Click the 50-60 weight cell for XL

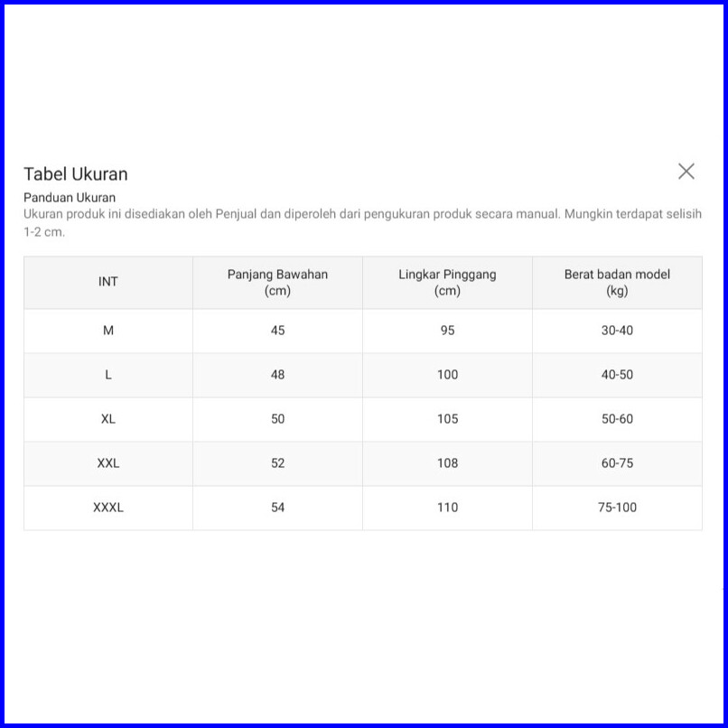coord(617,419)
